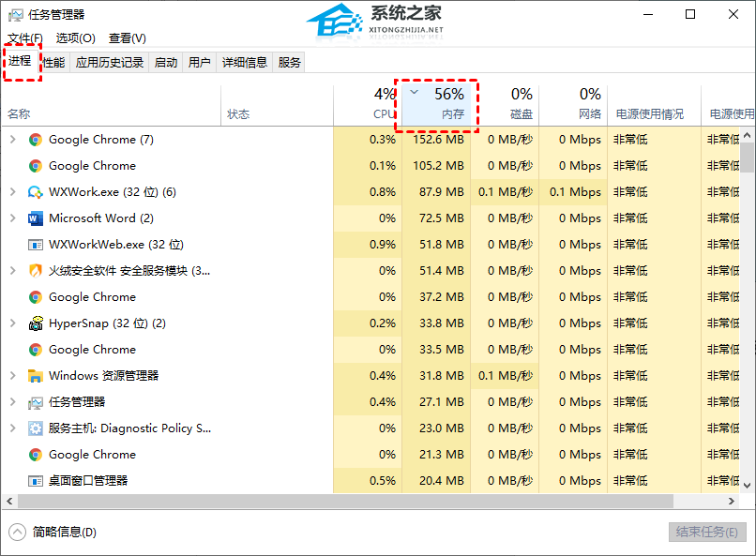Screen dimensions: 756x556
Task: Switch to the 进程 tab
Action: click(20, 61)
